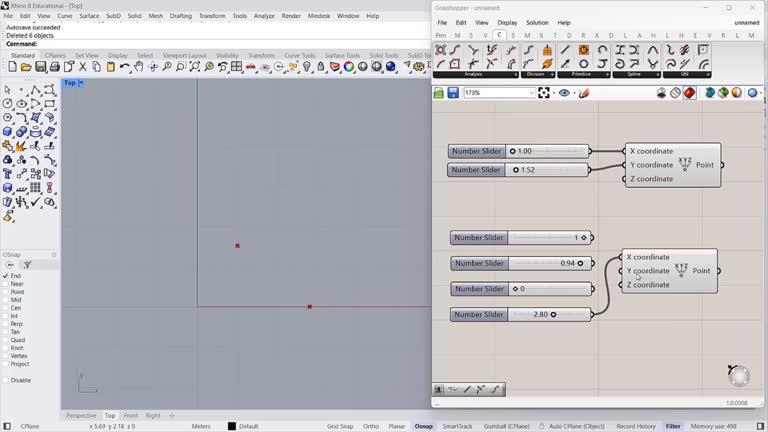Click the Grasshopper open file icon
The height and width of the screenshot is (432, 768).
coord(438,93)
